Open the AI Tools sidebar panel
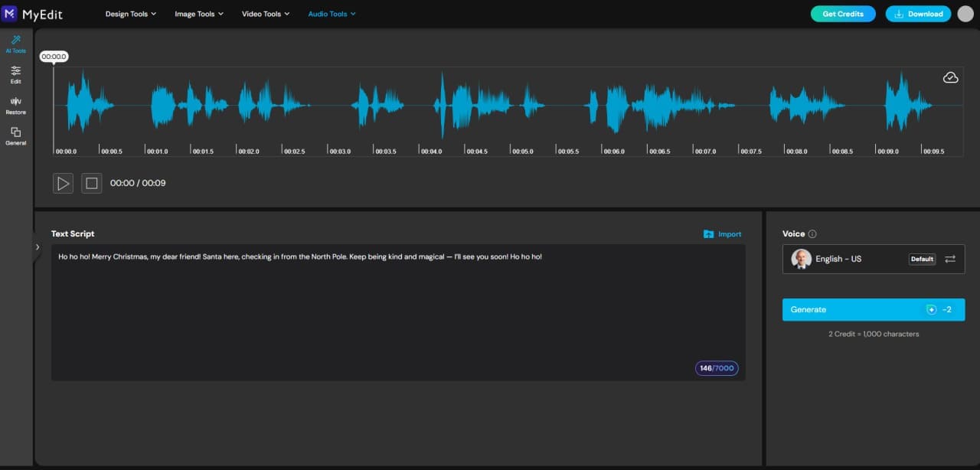Image resolution: width=980 pixels, height=470 pixels. 16,44
